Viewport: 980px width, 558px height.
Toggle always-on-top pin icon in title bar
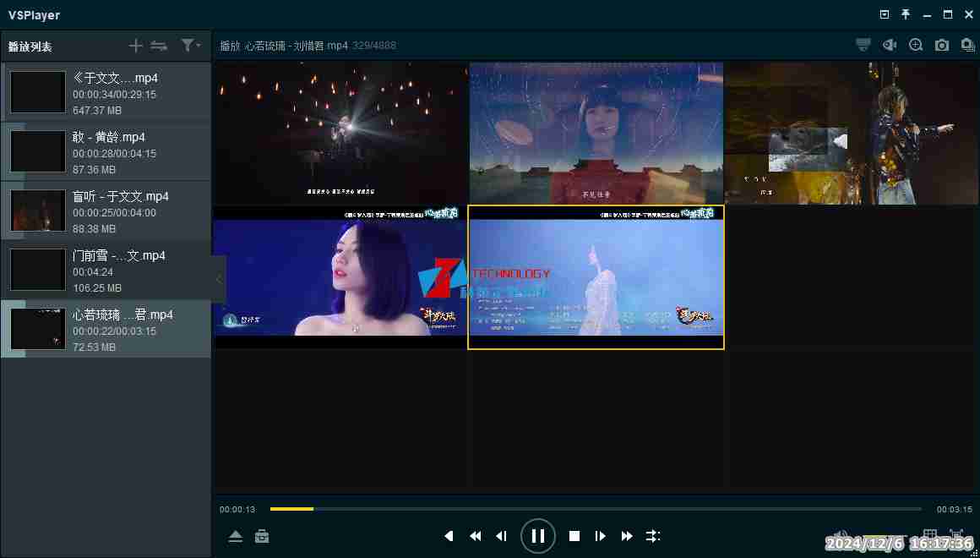click(906, 14)
